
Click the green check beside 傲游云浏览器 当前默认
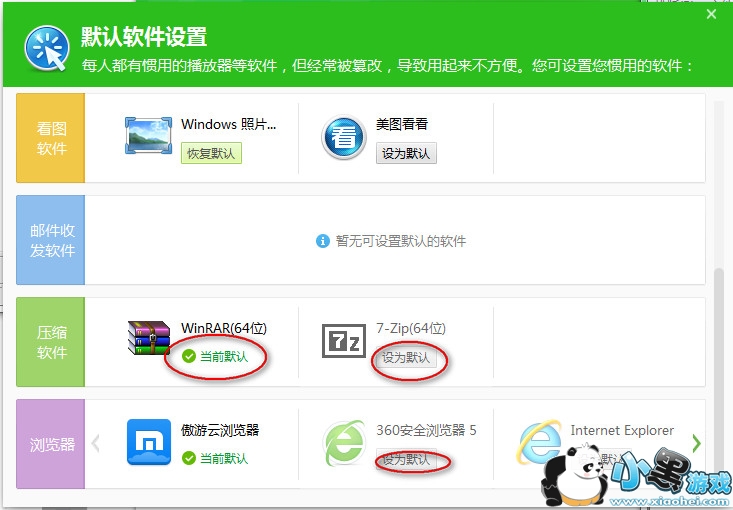point(189,458)
